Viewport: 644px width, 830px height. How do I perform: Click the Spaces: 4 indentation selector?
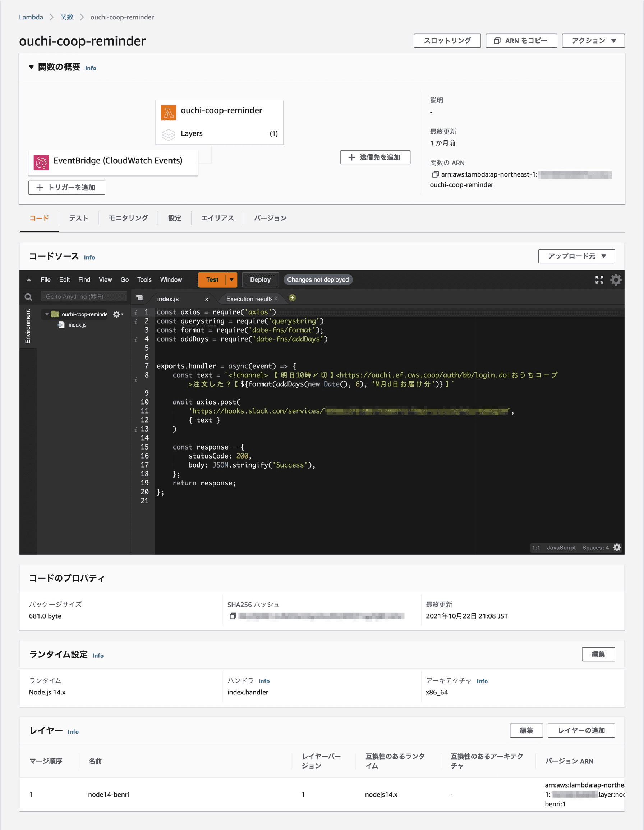click(x=595, y=548)
